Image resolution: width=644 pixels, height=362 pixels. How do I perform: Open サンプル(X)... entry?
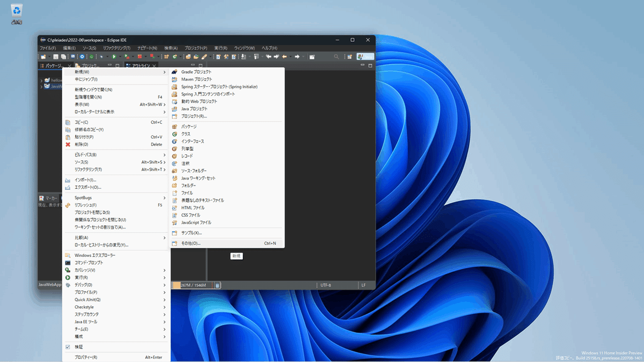227,233
